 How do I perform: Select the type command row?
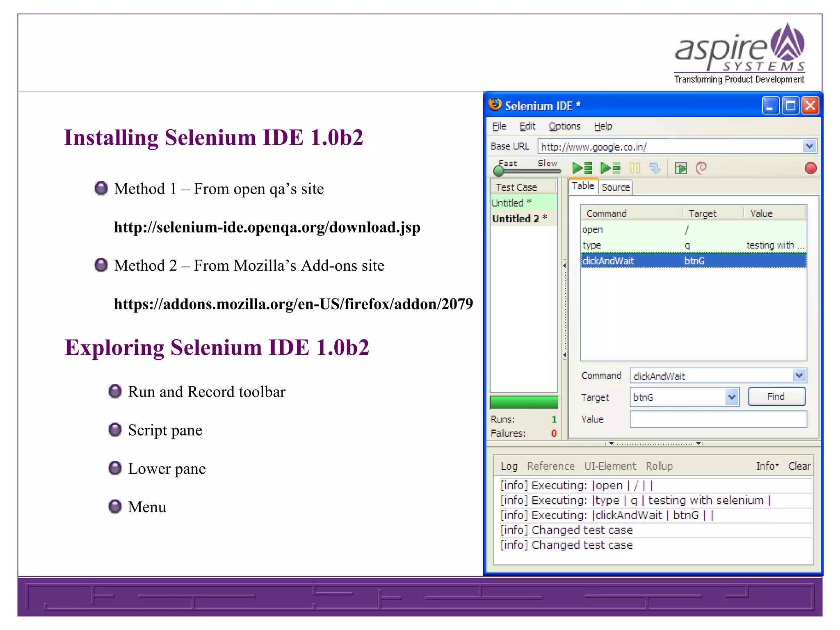tap(694, 245)
